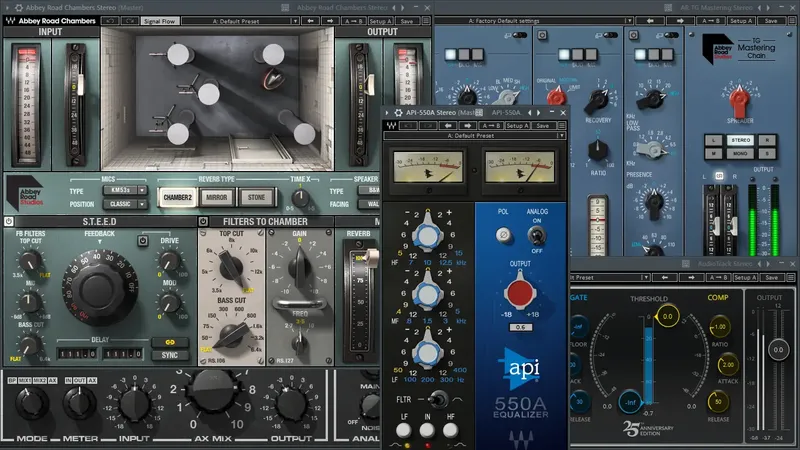The width and height of the screenshot is (800, 450).
Task: Click the red OUTPUT knob on API-550A
Action: 519,293
